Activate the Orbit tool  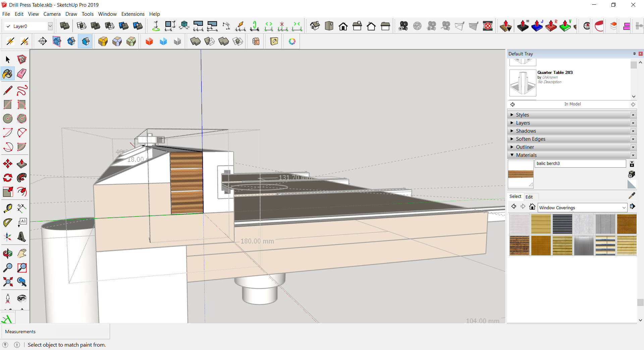[8, 254]
